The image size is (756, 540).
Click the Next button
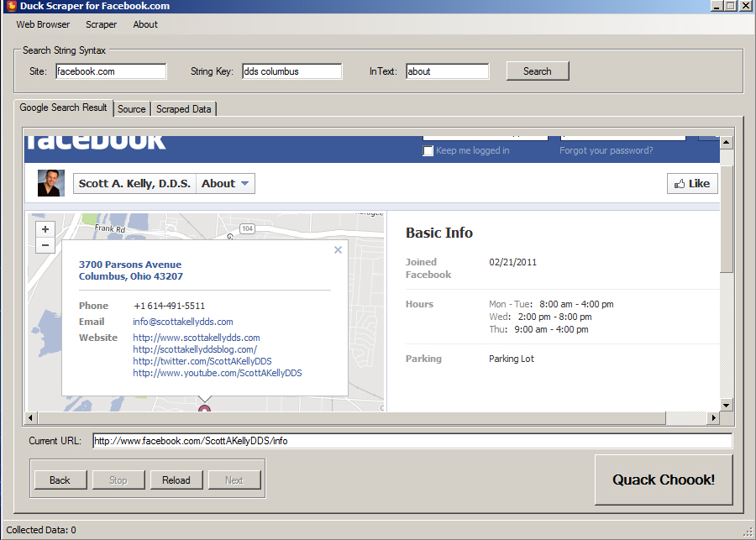coord(234,480)
